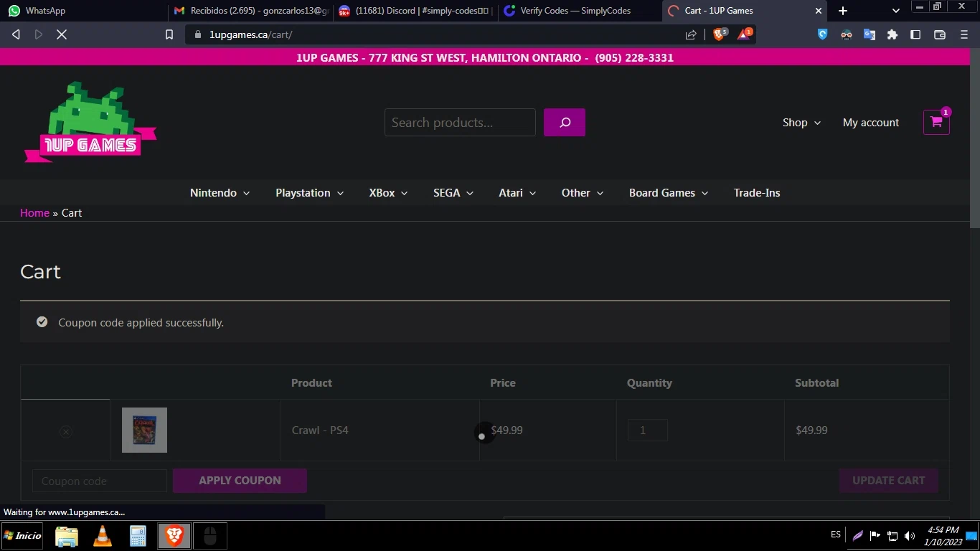Click the blue shield extension icon
The width and height of the screenshot is (980, 551).
(823, 34)
